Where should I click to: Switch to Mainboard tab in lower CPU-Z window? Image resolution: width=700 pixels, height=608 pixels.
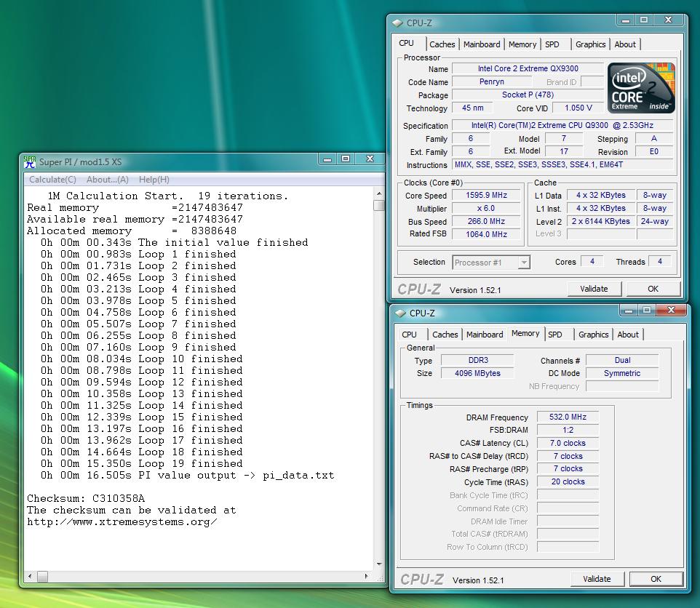coord(485,335)
